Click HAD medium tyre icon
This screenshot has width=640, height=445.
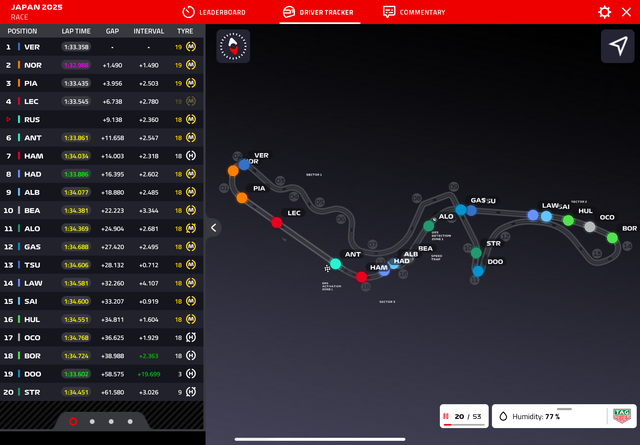pyautogui.click(x=191, y=174)
